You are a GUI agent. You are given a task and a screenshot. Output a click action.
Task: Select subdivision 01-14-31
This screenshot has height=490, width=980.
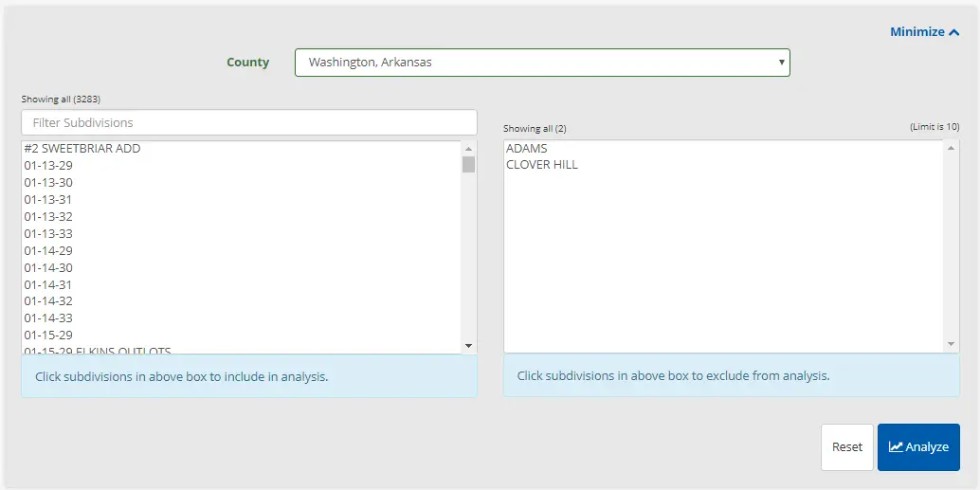click(242, 284)
